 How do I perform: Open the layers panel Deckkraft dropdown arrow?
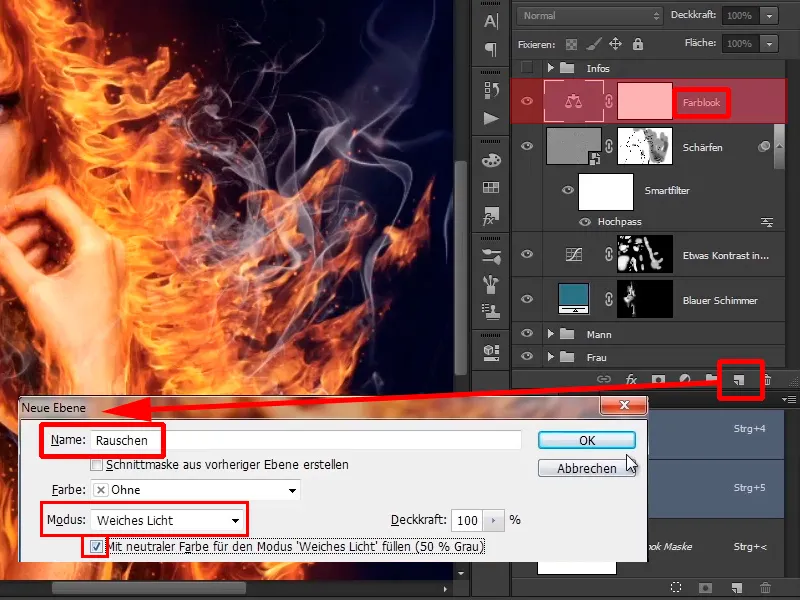[769, 16]
